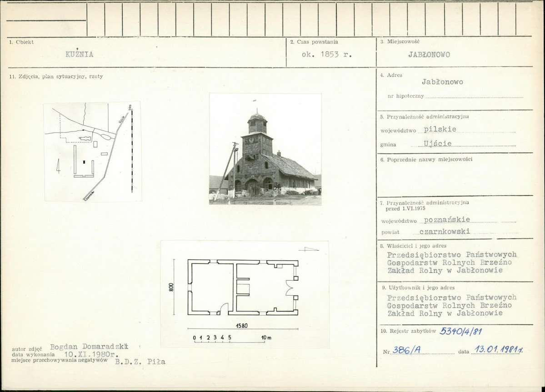Image resolution: width=545 pixels, height=392 pixels.
Task: Click the KUŹNIA object name field
Action: [80, 54]
